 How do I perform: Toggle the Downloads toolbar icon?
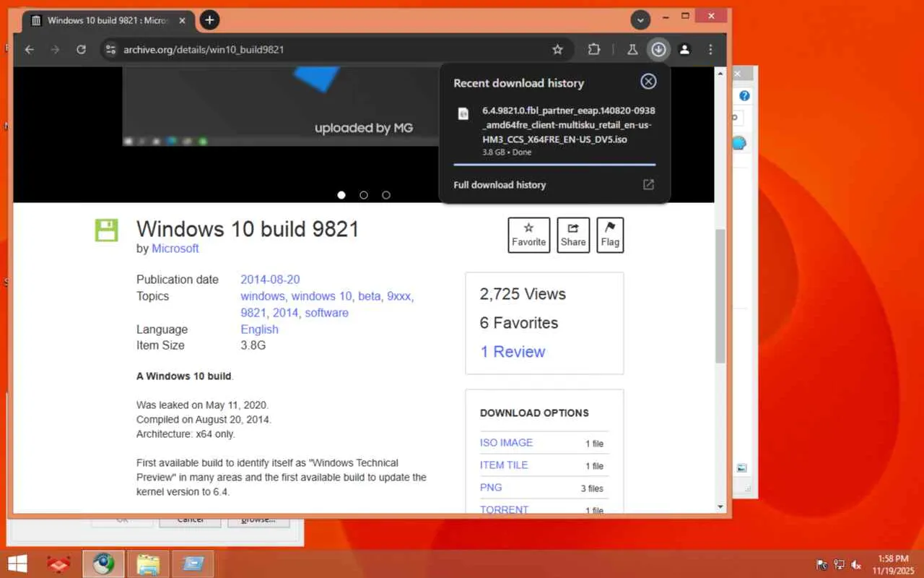658,50
